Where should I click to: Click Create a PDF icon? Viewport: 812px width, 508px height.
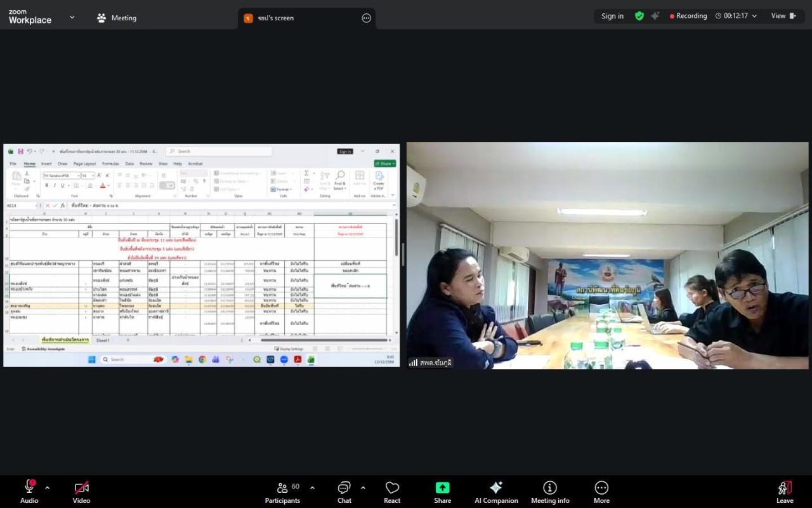click(x=379, y=180)
